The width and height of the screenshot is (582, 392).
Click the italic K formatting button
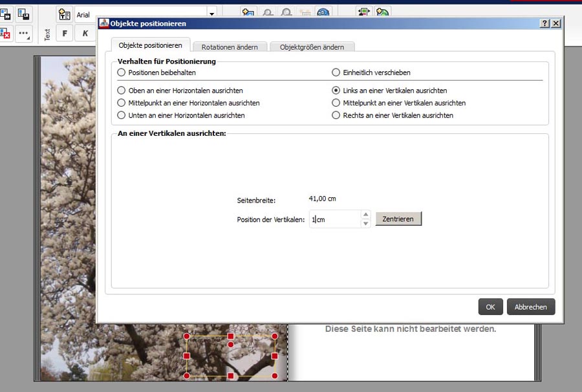[85, 34]
